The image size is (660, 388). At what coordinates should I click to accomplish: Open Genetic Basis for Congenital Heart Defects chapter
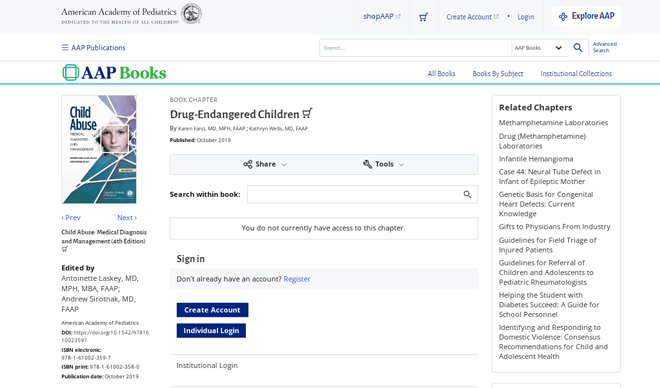(546, 204)
